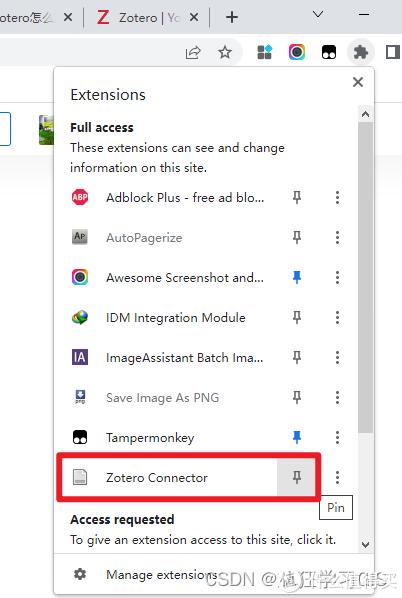Click the colorful squares extension toolbar icon
402x598 pixels.
coord(265,52)
